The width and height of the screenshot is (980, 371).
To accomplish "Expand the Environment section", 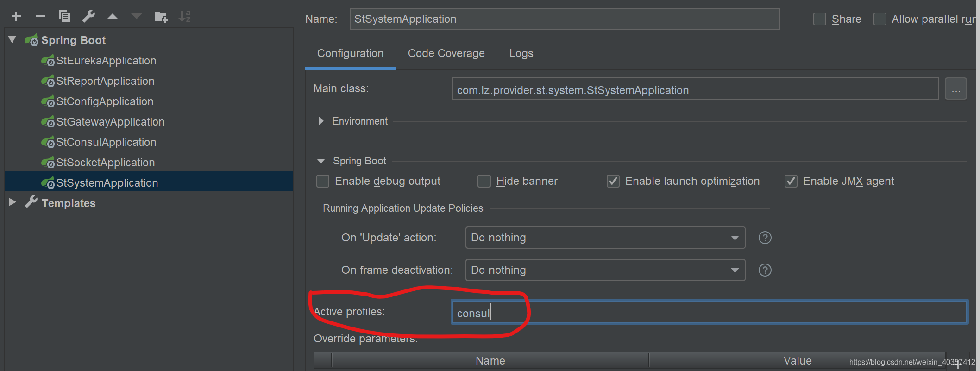I will (321, 121).
